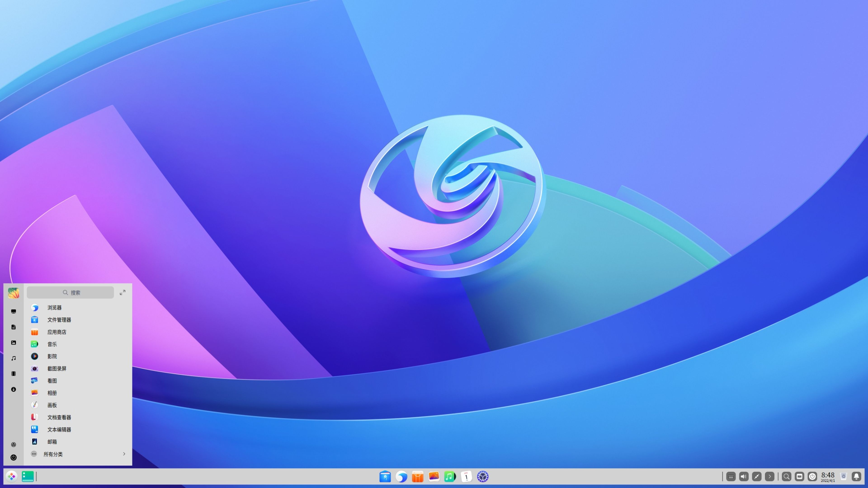Viewport: 868px width, 488px height.
Task: Open Computer from the launcher sidebar
Action: pyautogui.click(x=14, y=312)
